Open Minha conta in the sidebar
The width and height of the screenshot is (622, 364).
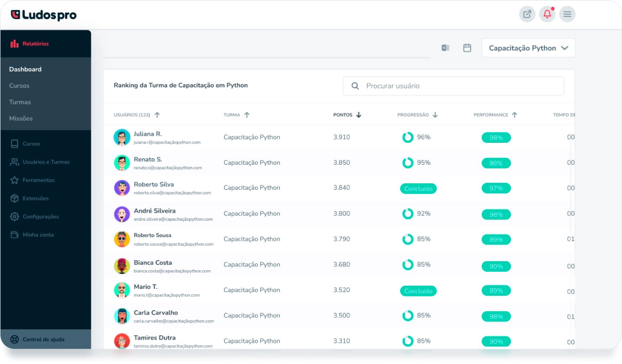(38, 234)
